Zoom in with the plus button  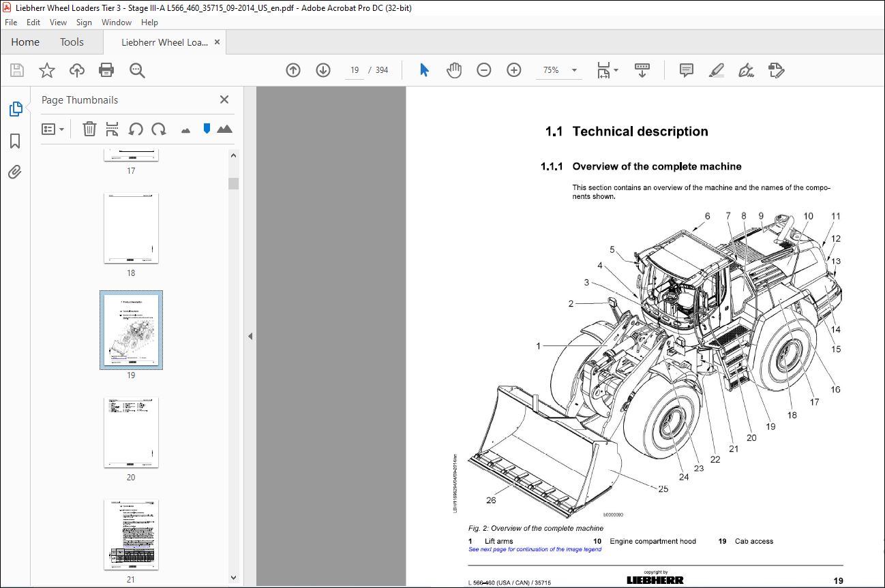[514, 70]
